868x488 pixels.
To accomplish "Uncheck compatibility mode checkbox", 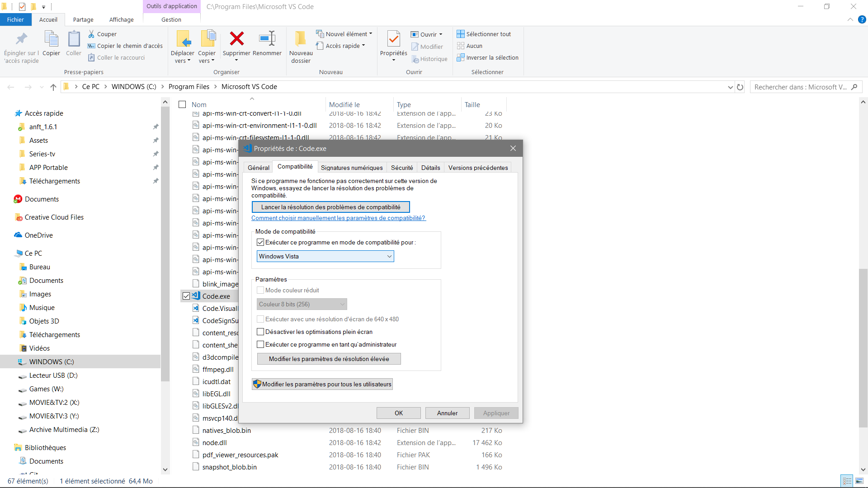I will [260, 243].
